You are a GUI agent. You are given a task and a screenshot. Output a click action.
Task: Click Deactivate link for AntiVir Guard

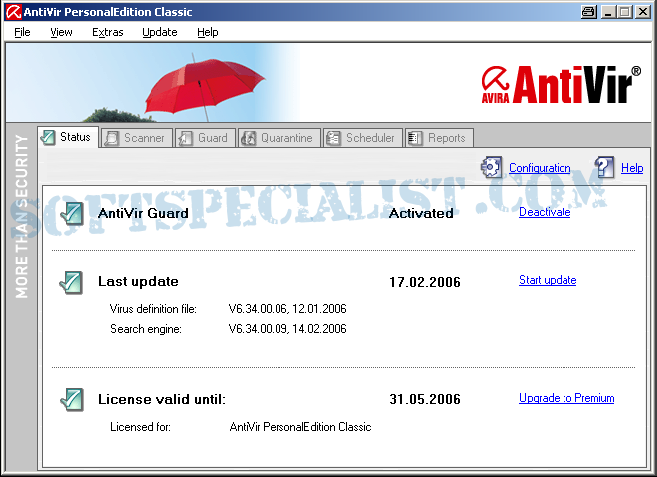click(544, 212)
